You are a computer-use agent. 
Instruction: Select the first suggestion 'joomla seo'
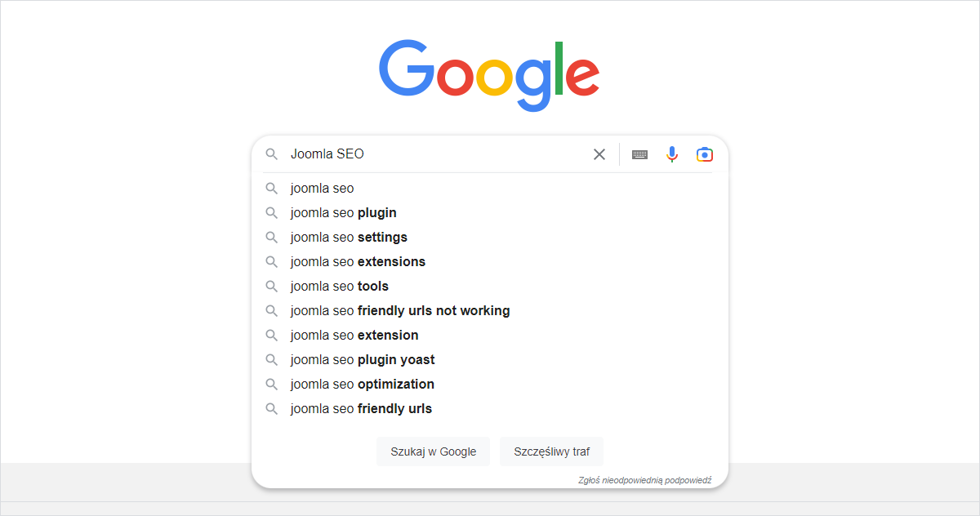tap(321, 188)
